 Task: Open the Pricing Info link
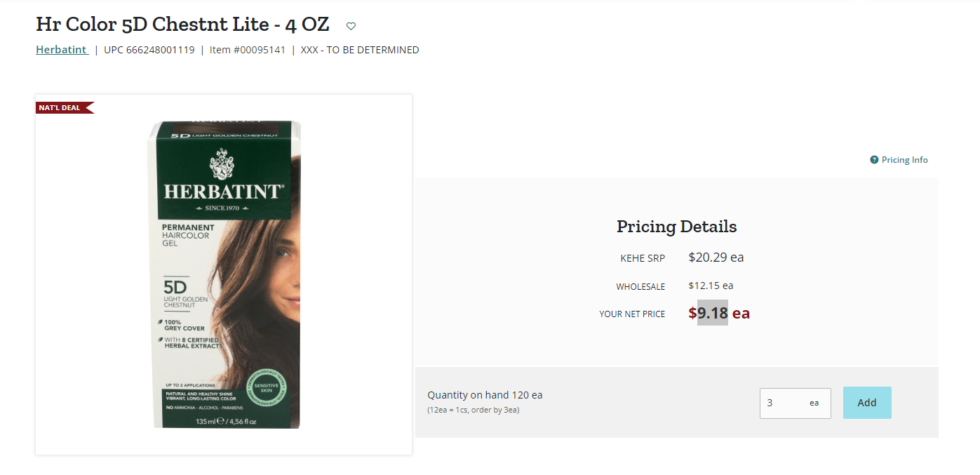click(x=904, y=160)
